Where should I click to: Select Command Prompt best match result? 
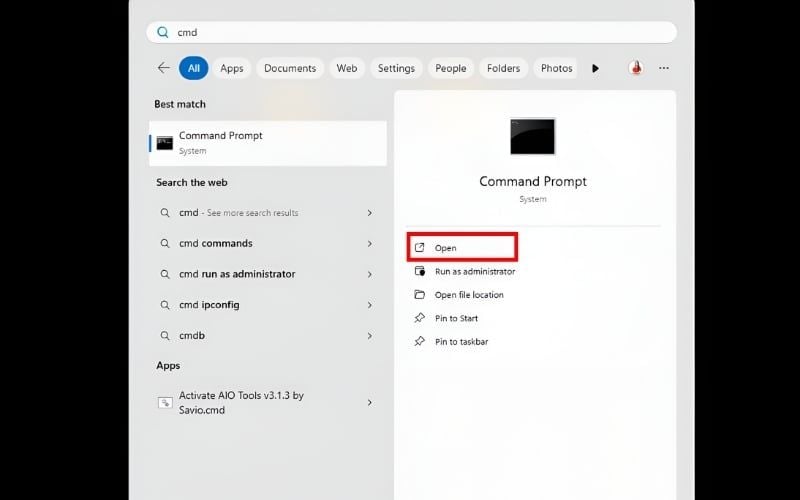tap(268, 142)
